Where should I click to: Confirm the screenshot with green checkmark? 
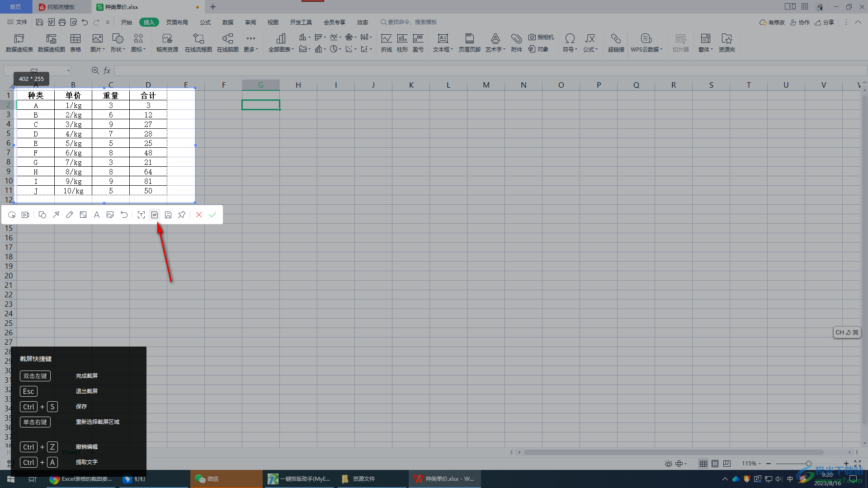(x=212, y=215)
